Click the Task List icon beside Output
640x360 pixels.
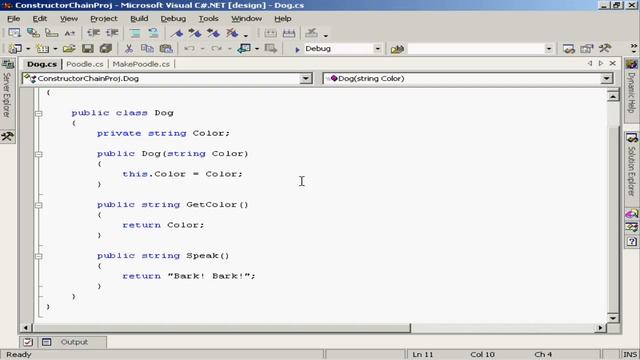(x=28, y=342)
